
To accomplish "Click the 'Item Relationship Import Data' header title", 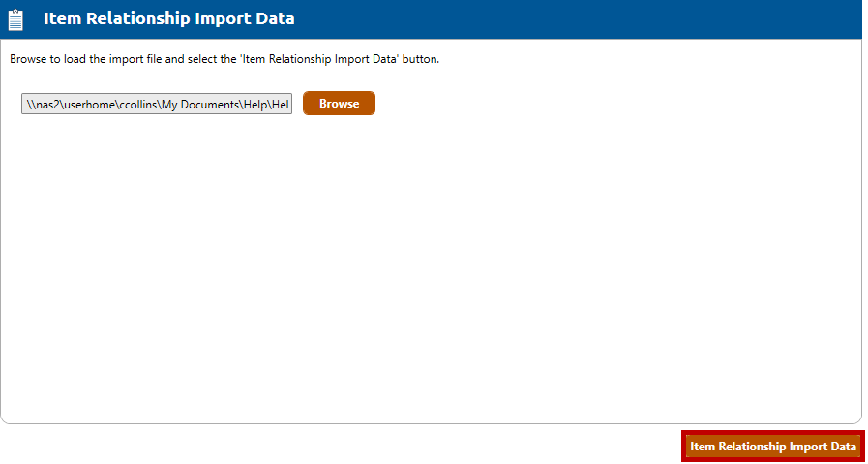I will pyautogui.click(x=168, y=18).
